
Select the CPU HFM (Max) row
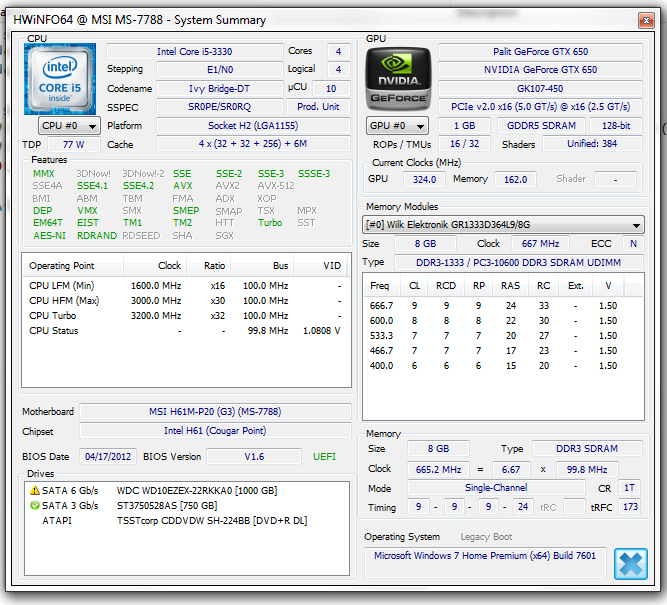pos(186,300)
